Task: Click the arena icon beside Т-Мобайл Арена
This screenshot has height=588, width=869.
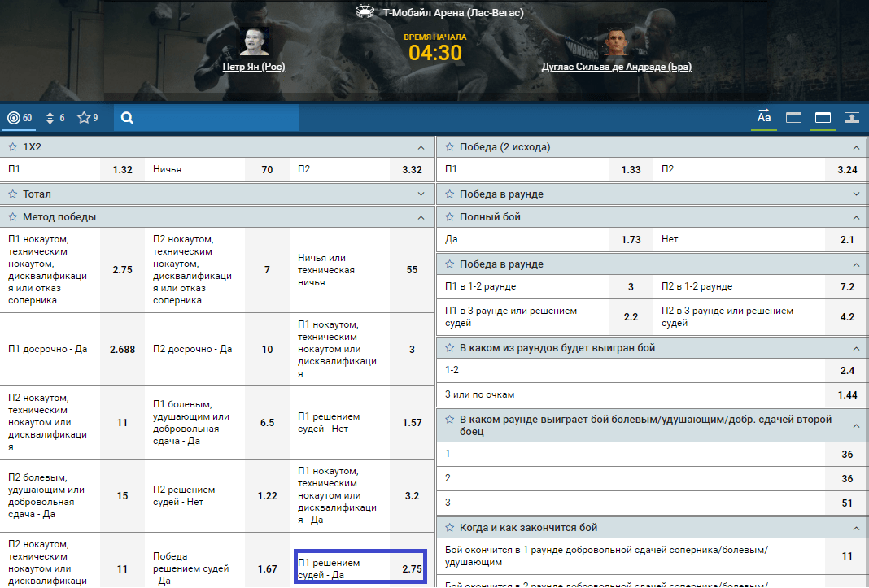Action: click(365, 11)
